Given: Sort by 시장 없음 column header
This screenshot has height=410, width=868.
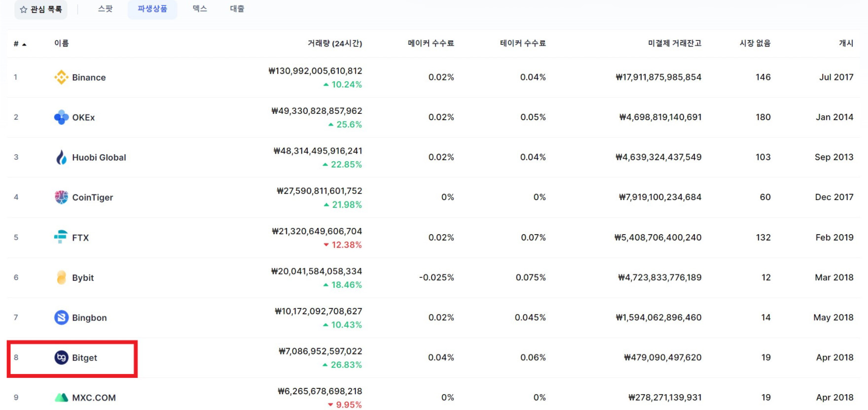Looking at the screenshot, I should pyautogui.click(x=755, y=43).
